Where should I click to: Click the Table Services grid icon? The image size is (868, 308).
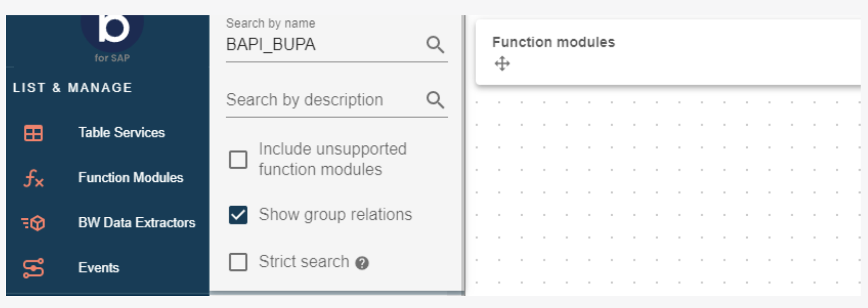[33, 133]
